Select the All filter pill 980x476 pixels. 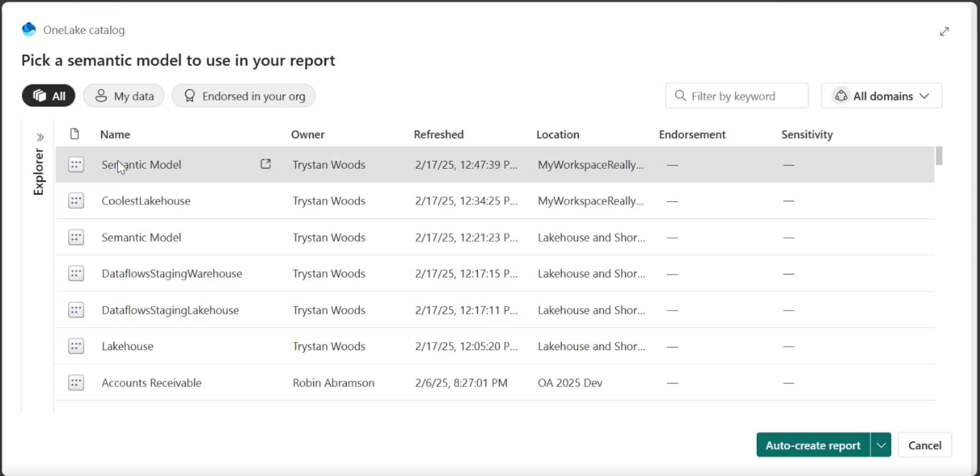point(48,95)
